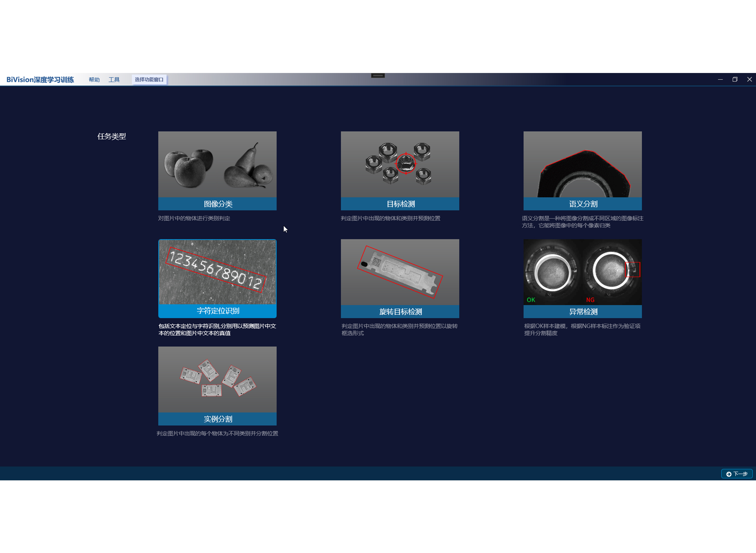This screenshot has width=756, height=553.
Task: Click the 目标检测 label bar
Action: click(x=400, y=204)
